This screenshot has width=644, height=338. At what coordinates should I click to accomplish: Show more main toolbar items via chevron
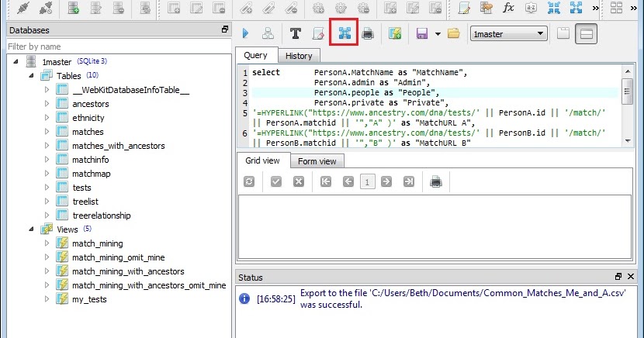pos(595,8)
